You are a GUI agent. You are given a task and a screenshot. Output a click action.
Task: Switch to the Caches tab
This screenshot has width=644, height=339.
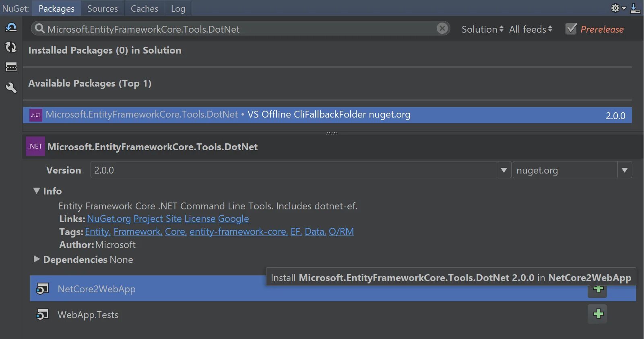click(x=144, y=8)
